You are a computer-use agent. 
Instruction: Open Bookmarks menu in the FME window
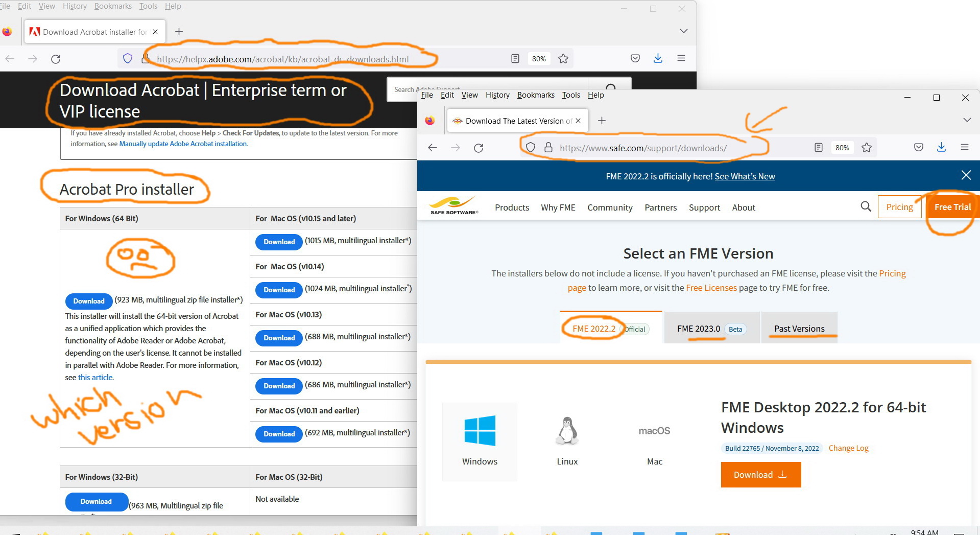(x=536, y=95)
